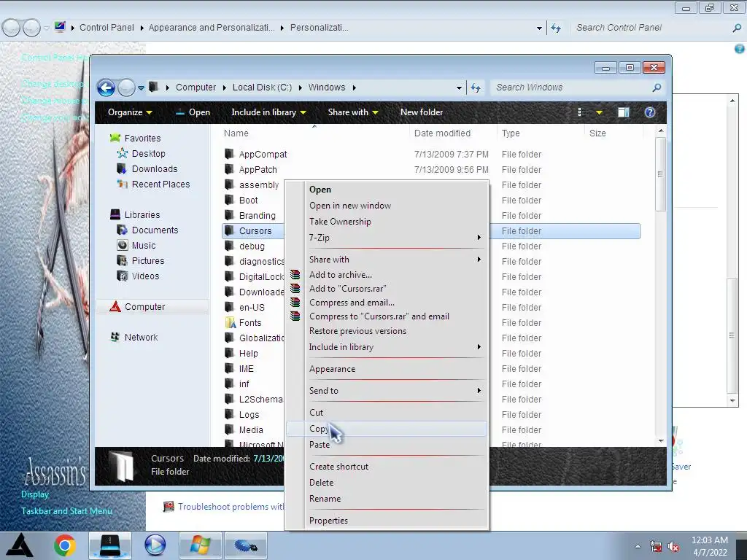Click WinRAR icon beside Compress and email
The width and height of the screenshot is (747, 560).
295,302
